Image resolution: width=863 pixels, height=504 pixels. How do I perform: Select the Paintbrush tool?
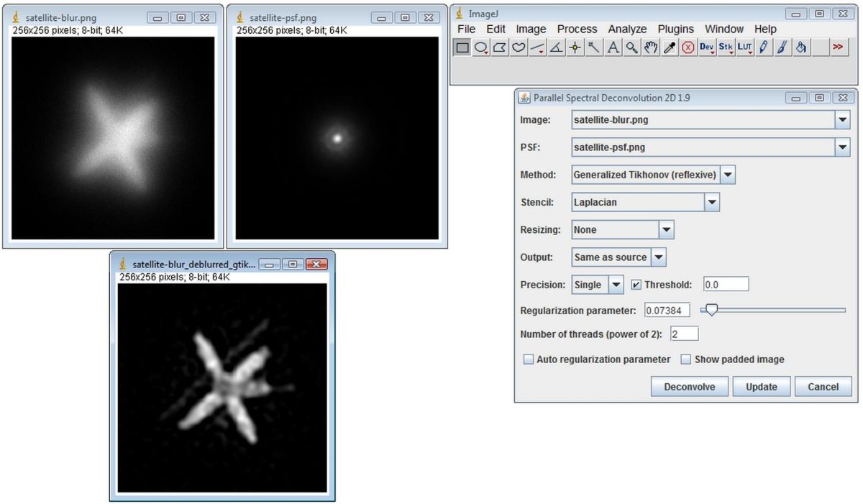coord(782,47)
